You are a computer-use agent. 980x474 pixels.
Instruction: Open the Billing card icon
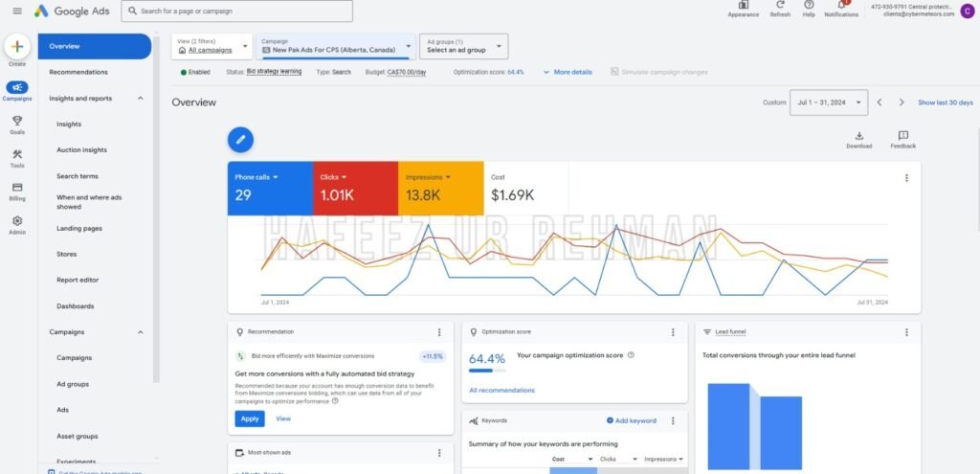click(x=17, y=188)
